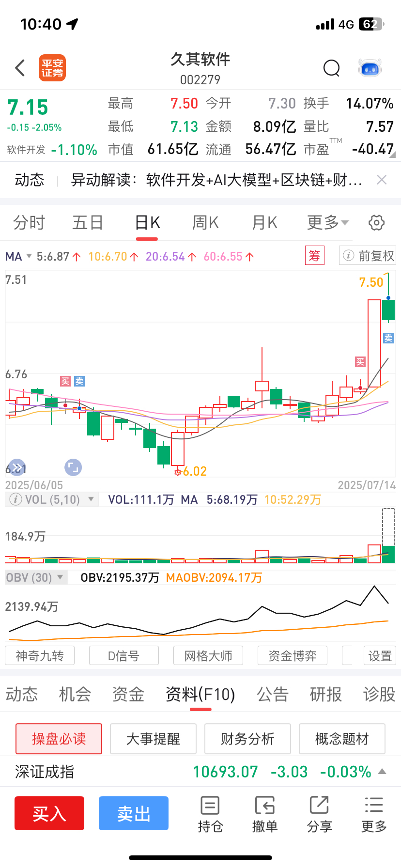Open the 机会 tab
This screenshot has width=401, height=868.
tap(75, 695)
